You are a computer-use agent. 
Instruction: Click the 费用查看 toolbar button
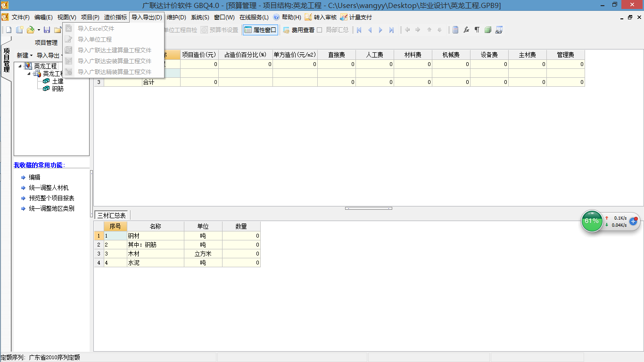tap(298, 30)
